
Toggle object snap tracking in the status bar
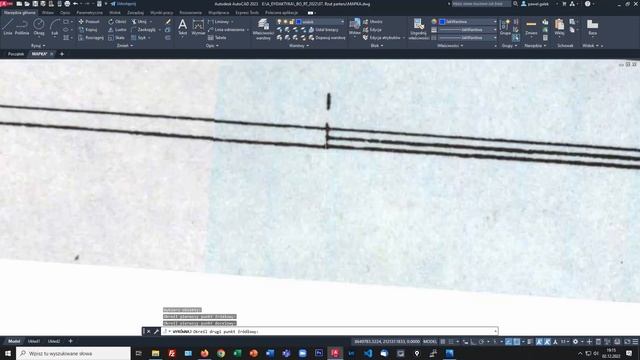[509, 342]
